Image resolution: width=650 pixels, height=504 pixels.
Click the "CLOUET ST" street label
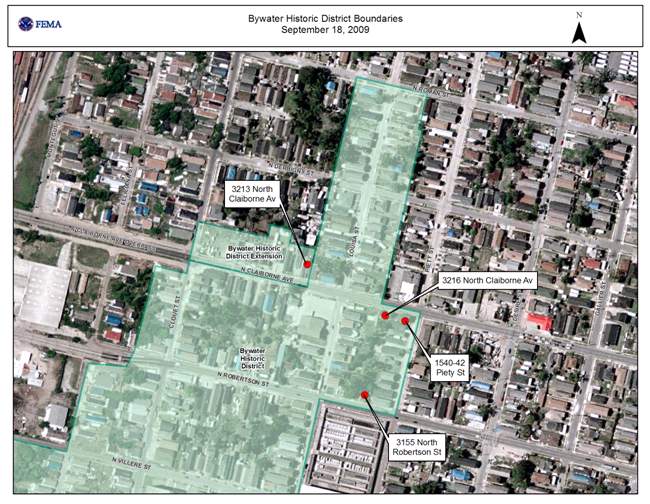175,312
